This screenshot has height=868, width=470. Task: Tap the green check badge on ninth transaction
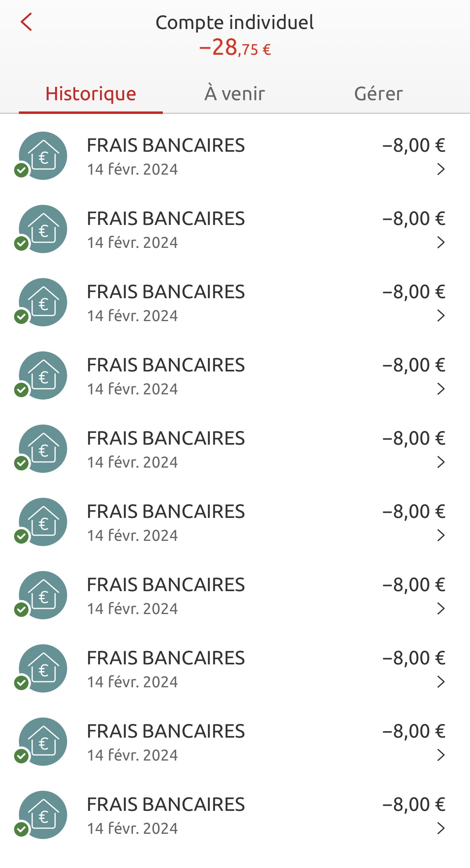point(21,756)
